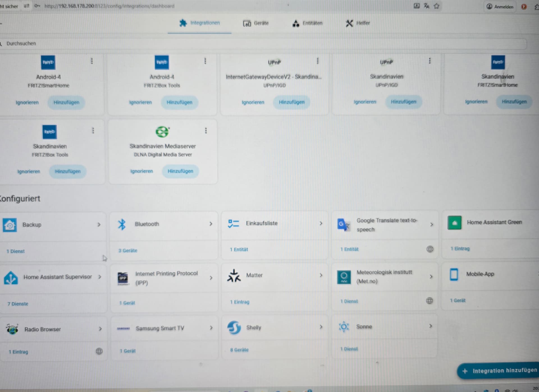Click the Bluetooth integration icon
Viewport: 539px width, 392px height.
tap(122, 224)
